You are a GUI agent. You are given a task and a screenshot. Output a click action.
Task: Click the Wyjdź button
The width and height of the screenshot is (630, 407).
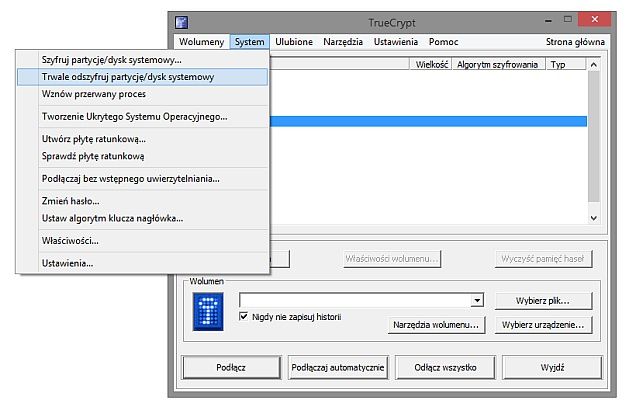point(552,367)
